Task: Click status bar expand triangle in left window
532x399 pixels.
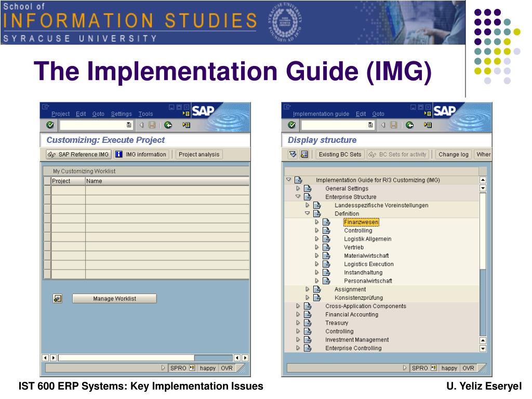Action: (x=163, y=368)
